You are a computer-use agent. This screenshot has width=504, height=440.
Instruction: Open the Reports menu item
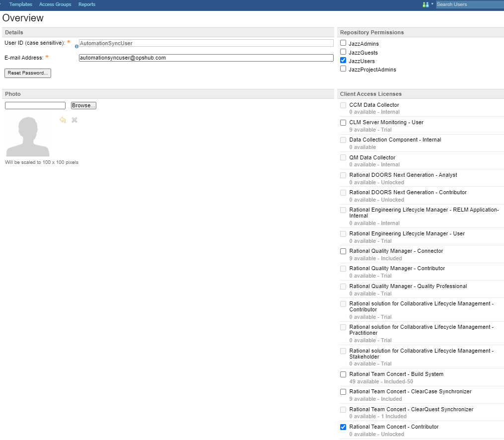click(x=87, y=4)
